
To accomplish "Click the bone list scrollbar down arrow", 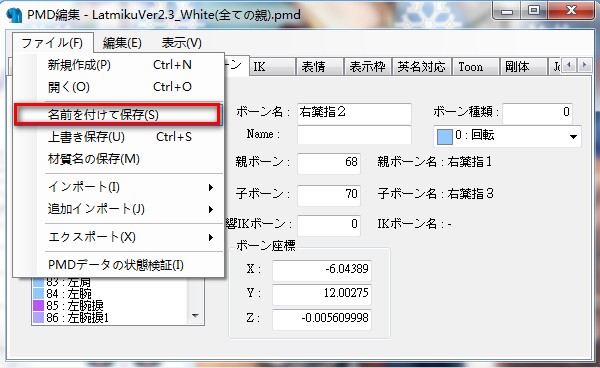I will pos(195,316).
